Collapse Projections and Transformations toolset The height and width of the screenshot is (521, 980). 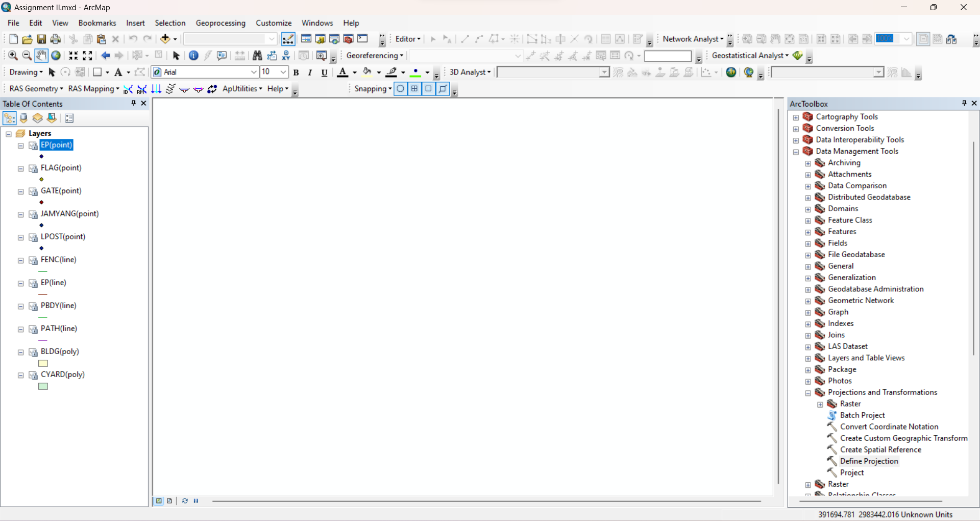coord(808,393)
